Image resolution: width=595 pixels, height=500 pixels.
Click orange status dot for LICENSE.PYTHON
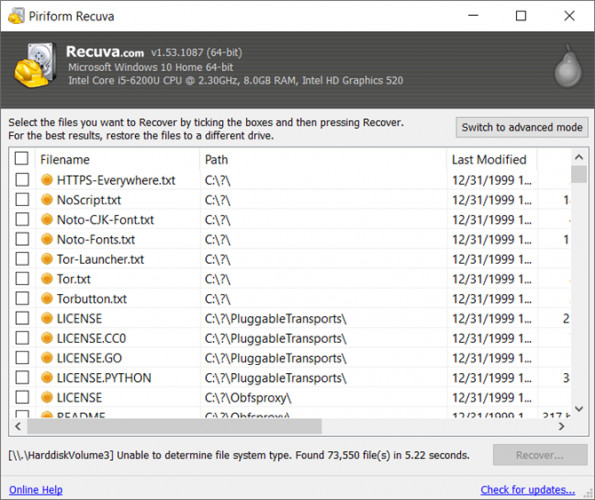[x=47, y=377]
